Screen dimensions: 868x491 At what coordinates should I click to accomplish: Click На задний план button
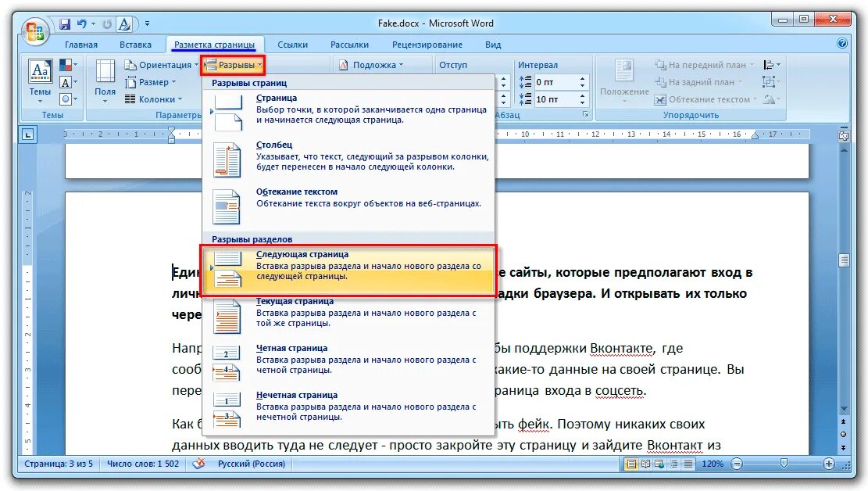click(698, 82)
